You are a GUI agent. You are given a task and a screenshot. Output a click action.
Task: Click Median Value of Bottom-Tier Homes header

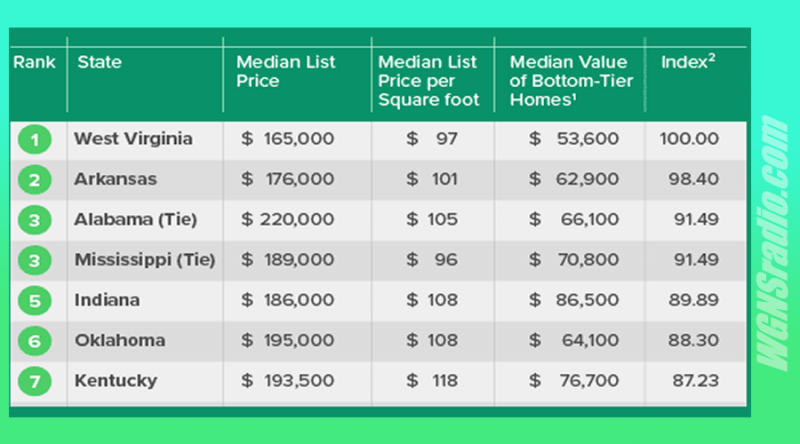[x=571, y=81]
